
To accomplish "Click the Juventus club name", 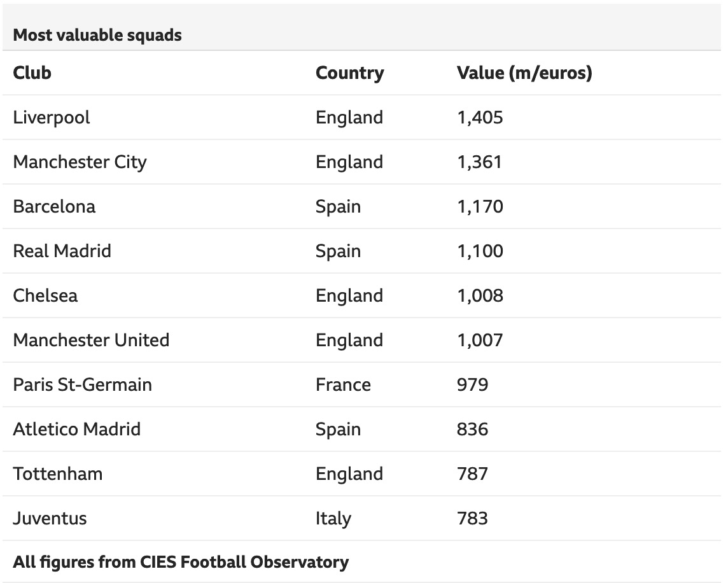I will point(50,518).
